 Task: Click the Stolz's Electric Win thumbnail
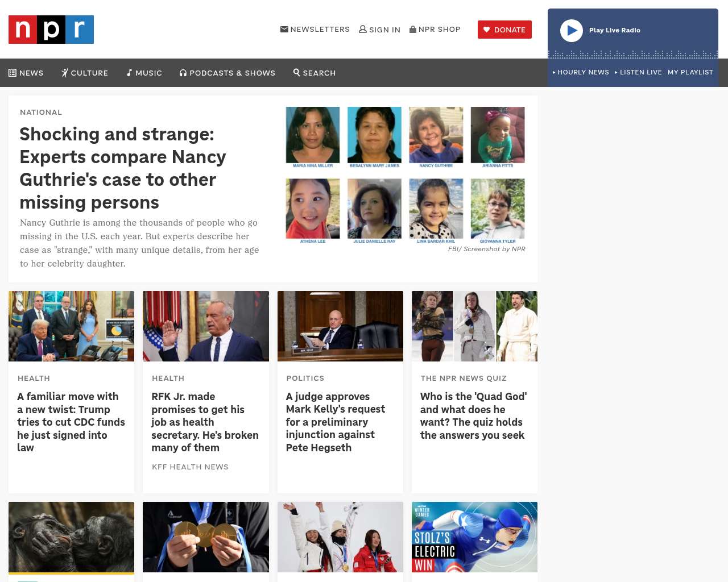pos(474,537)
